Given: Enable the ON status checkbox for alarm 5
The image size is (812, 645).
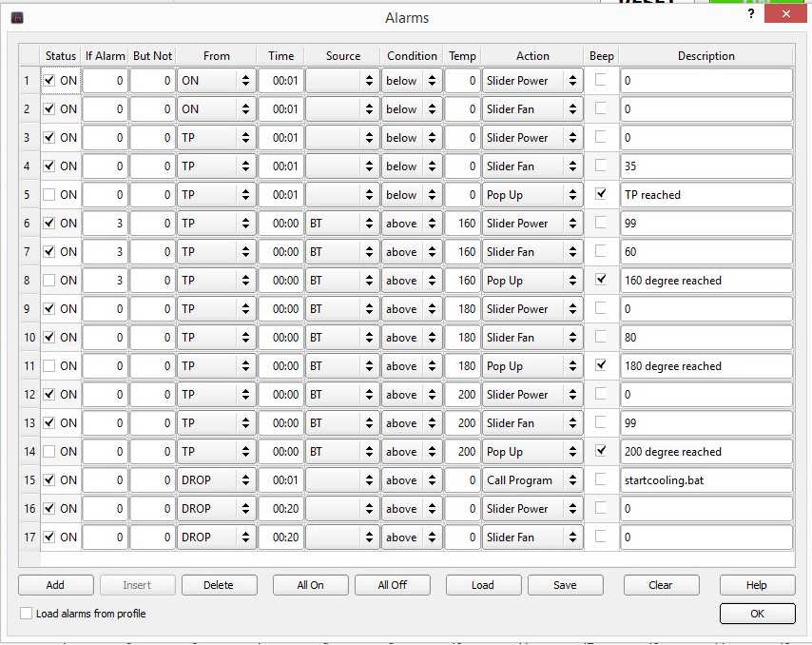Looking at the screenshot, I should 49,195.
